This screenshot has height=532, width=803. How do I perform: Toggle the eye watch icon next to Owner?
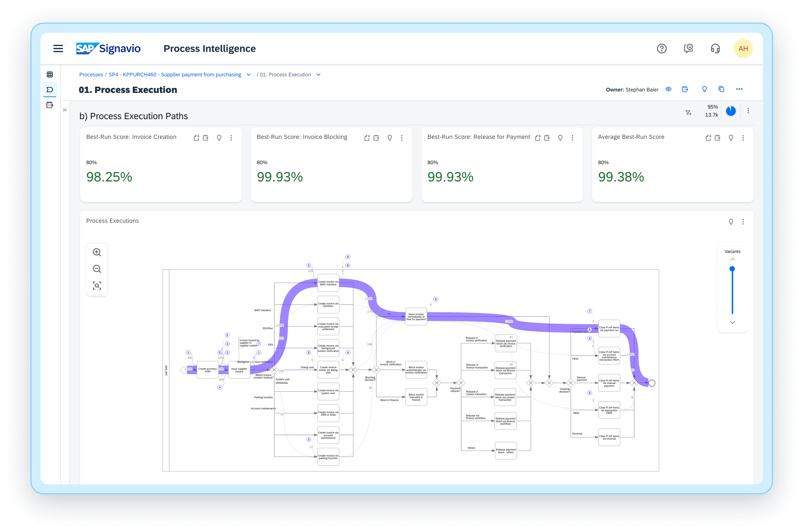(x=668, y=89)
